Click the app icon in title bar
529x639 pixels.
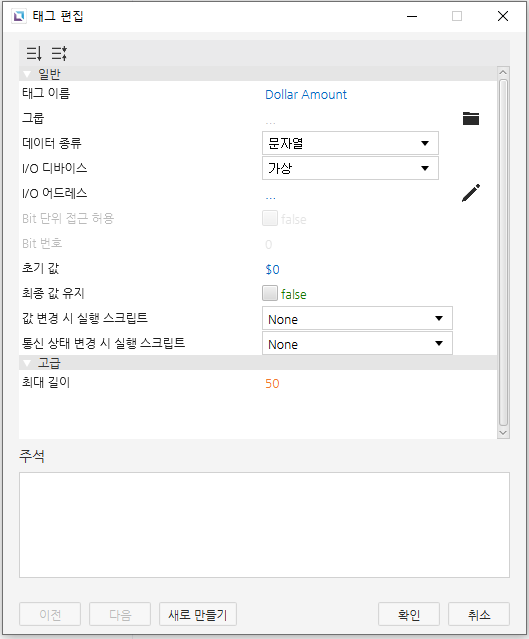19,16
